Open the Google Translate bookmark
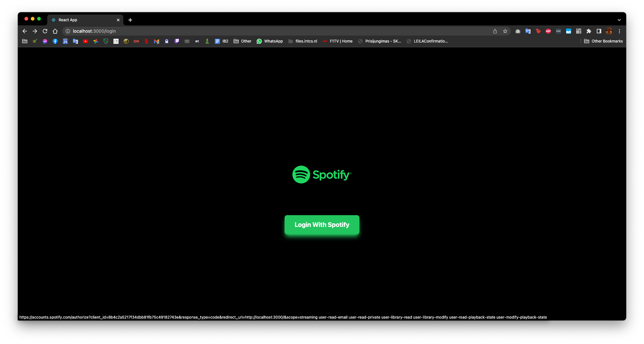The image size is (644, 344). pos(75,41)
